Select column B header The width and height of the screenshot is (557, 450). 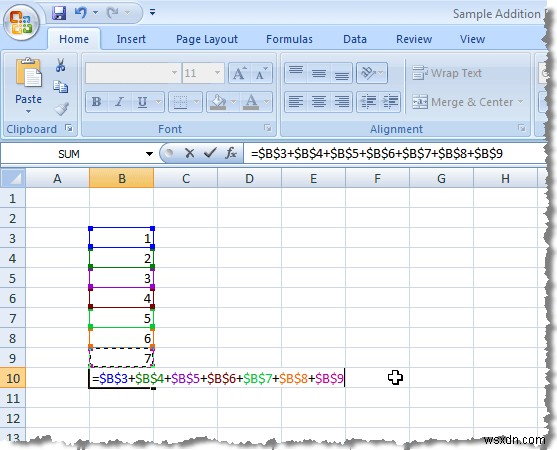(121, 178)
